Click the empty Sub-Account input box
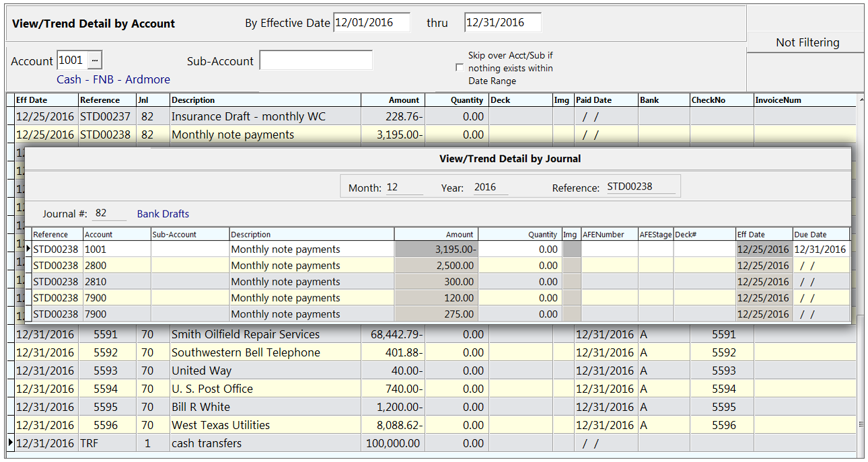The height and width of the screenshot is (462, 868). (316, 60)
